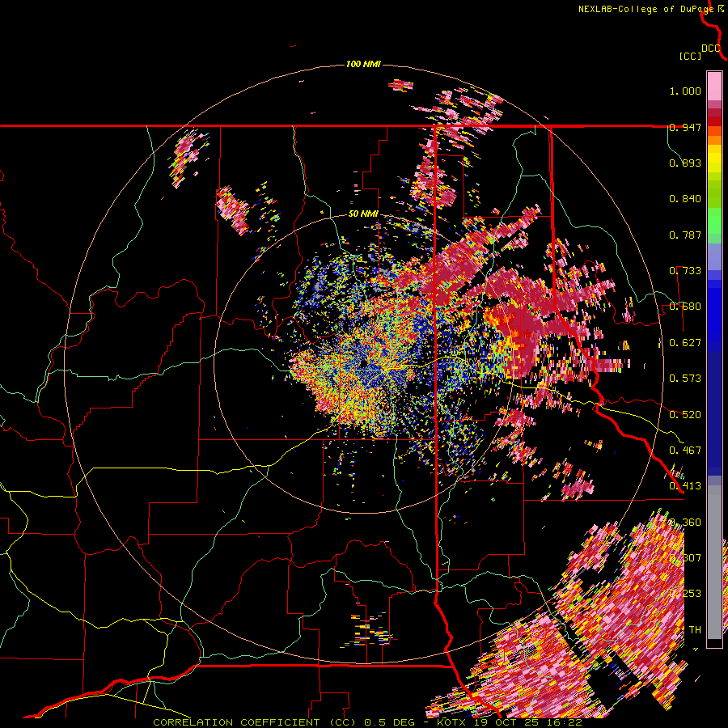Click the 0.467 scale value
Viewport: 728px width, 728px height.
(685, 450)
